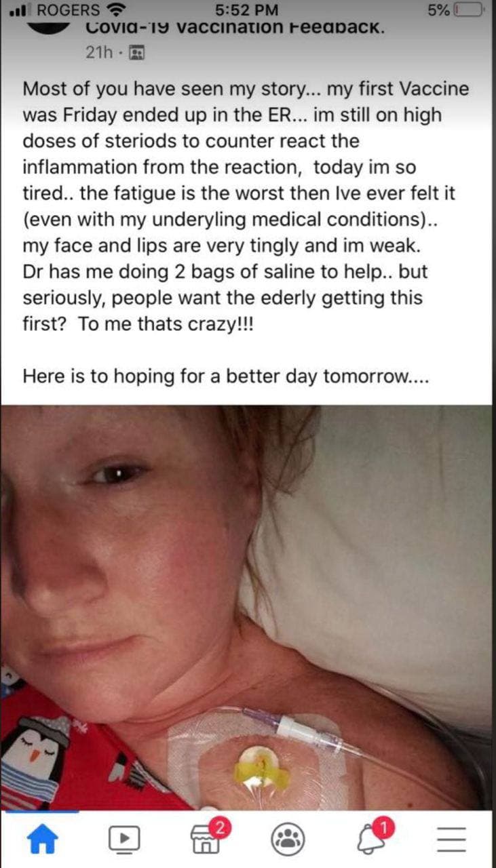This screenshot has width=496, height=868.
Task: Tap the red badge showing 2 on Marketplace
Action: click(218, 826)
